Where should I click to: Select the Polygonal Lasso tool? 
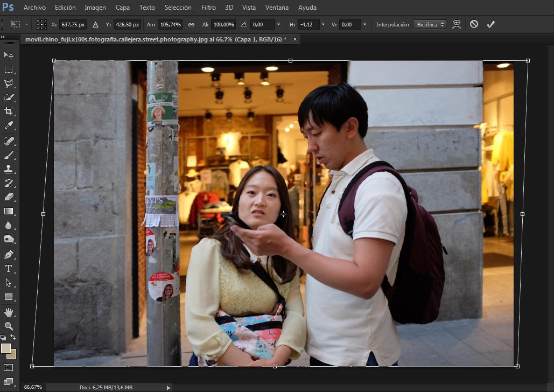pyautogui.click(x=9, y=83)
